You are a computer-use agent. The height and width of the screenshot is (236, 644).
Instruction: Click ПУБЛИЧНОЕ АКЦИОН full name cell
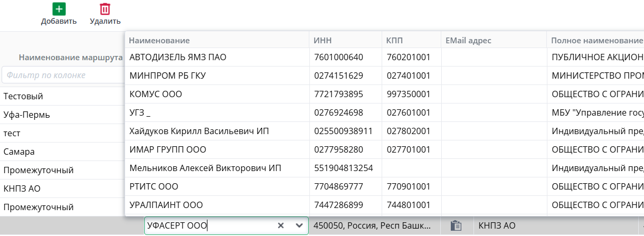click(x=597, y=57)
